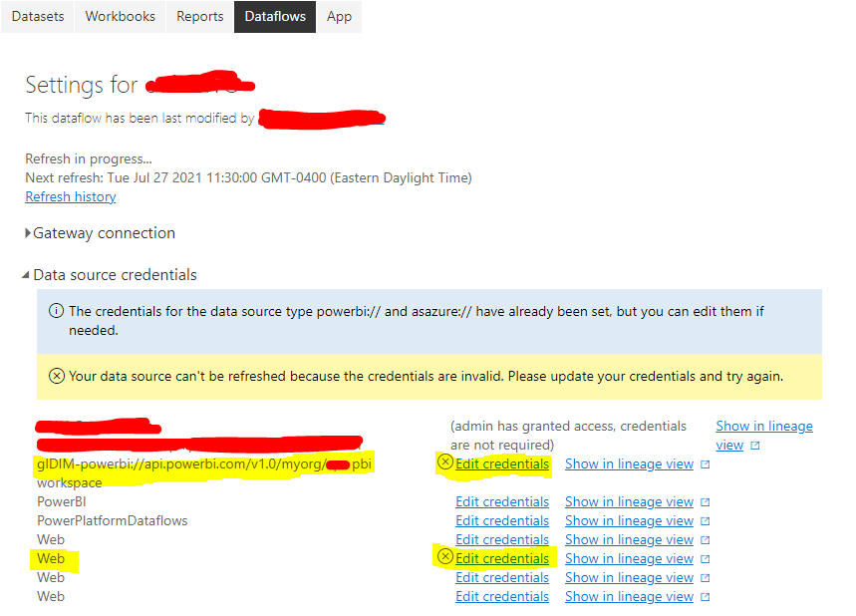Image resolution: width=856 pixels, height=616 pixels.
Task: Click the 'Refresh in progress...' status text
Action: click(89, 158)
